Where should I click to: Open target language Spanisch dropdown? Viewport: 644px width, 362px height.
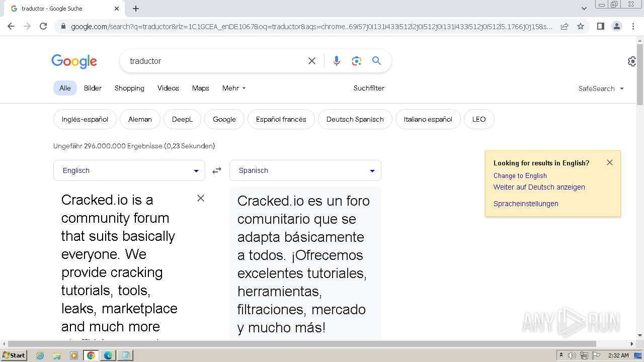305,170
